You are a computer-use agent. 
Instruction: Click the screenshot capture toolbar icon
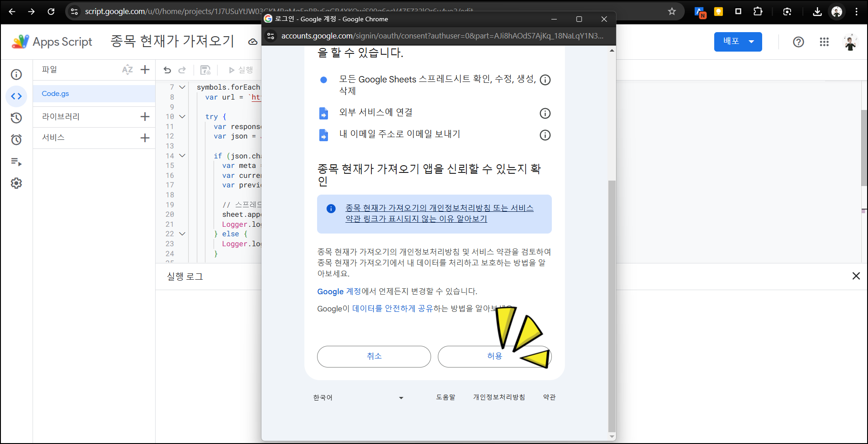point(787,12)
